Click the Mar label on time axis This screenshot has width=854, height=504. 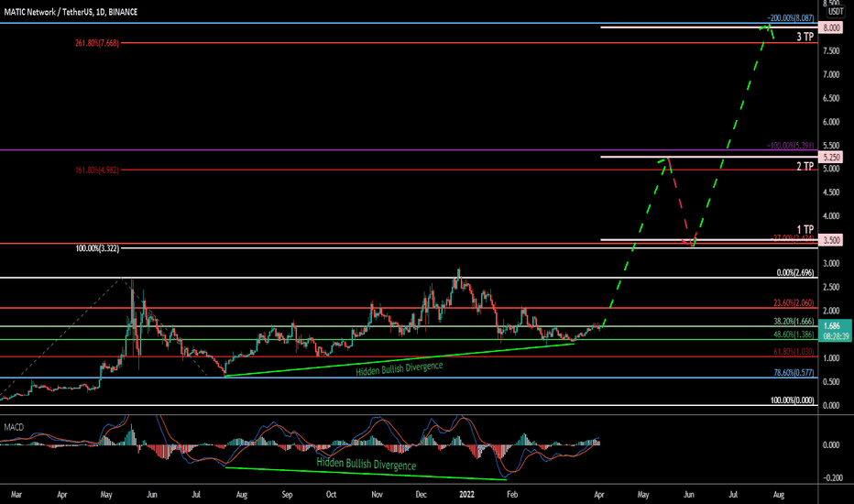click(16, 495)
